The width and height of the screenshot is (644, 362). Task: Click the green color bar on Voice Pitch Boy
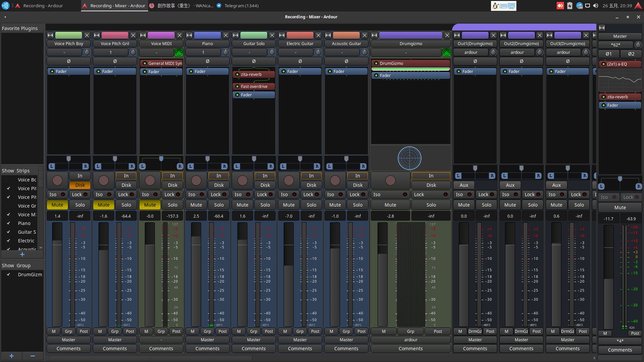coord(68,35)
